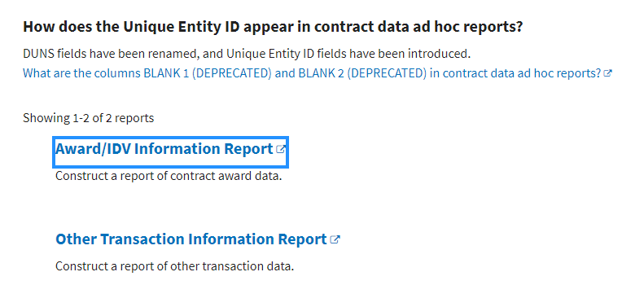The image size is (644, 307).
Task: Click external-link icon after the BLANK columns question
Action: pyautogui.click(x=608, y=73)
